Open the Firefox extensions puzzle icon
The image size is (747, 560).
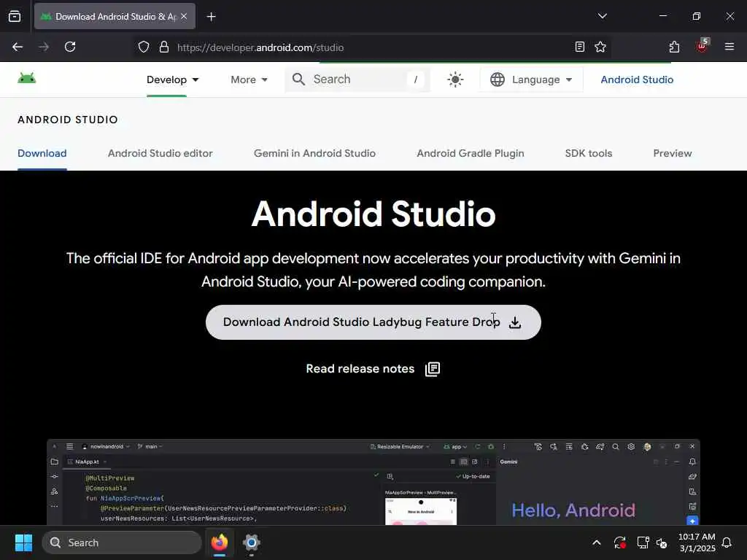coord(674,47)
